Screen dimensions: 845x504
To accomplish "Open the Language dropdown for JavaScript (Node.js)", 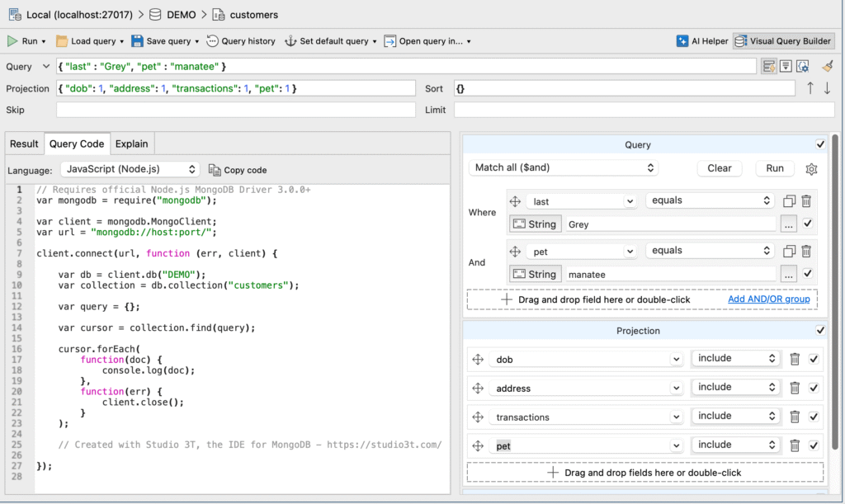I will point(130,169).
